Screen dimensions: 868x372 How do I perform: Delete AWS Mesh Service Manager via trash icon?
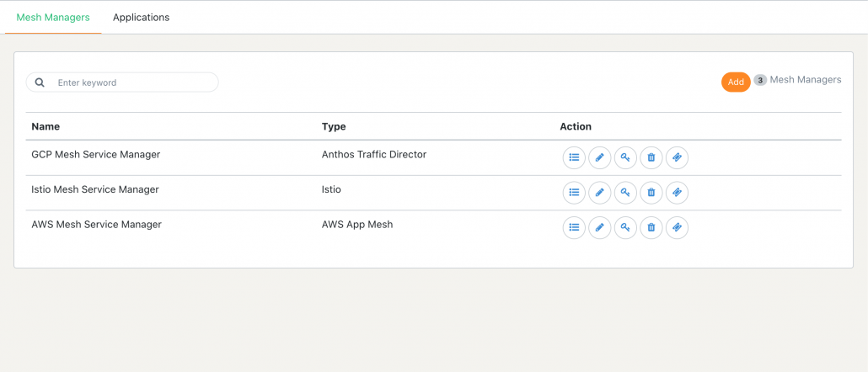(651, 227)
